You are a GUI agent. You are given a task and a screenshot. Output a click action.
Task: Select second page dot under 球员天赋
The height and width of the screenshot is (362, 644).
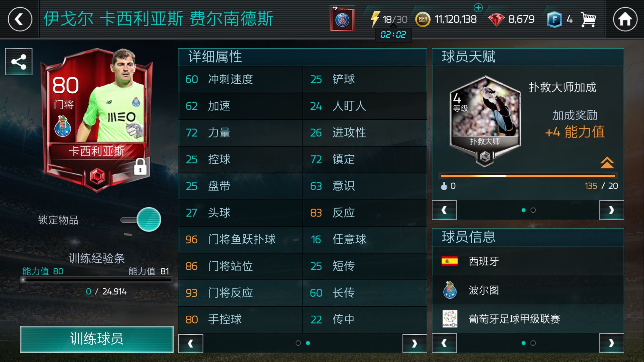pos(533,210)
